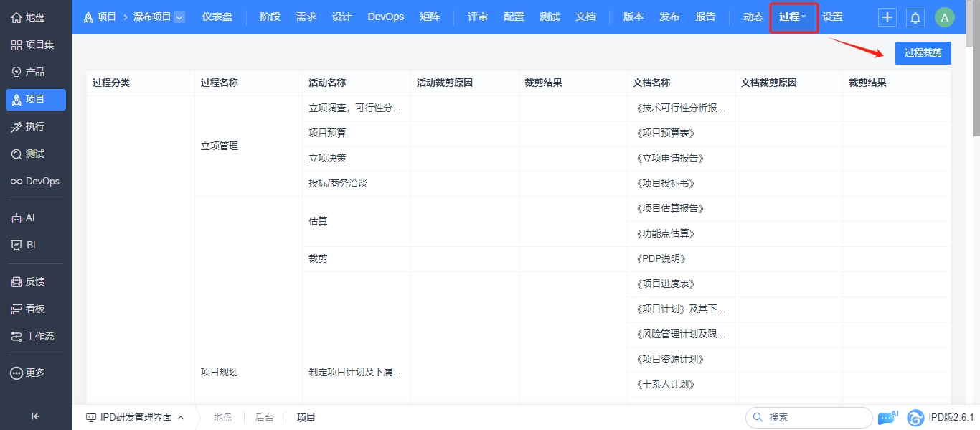Open the DevOps tab in top navigation
Screen dimensions: 980x430
click(385, 17)
